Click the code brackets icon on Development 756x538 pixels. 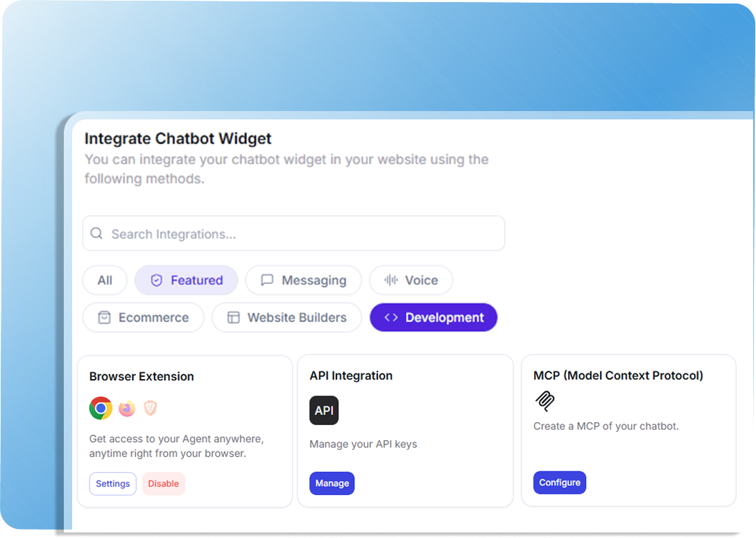tap(391, 317)
